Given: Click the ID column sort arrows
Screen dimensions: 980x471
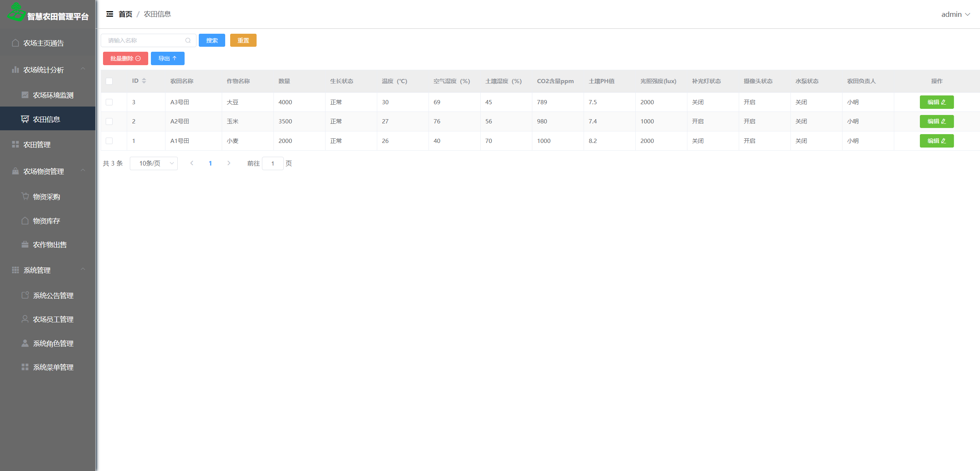Looking at the screenshot, I should point(144,81).
